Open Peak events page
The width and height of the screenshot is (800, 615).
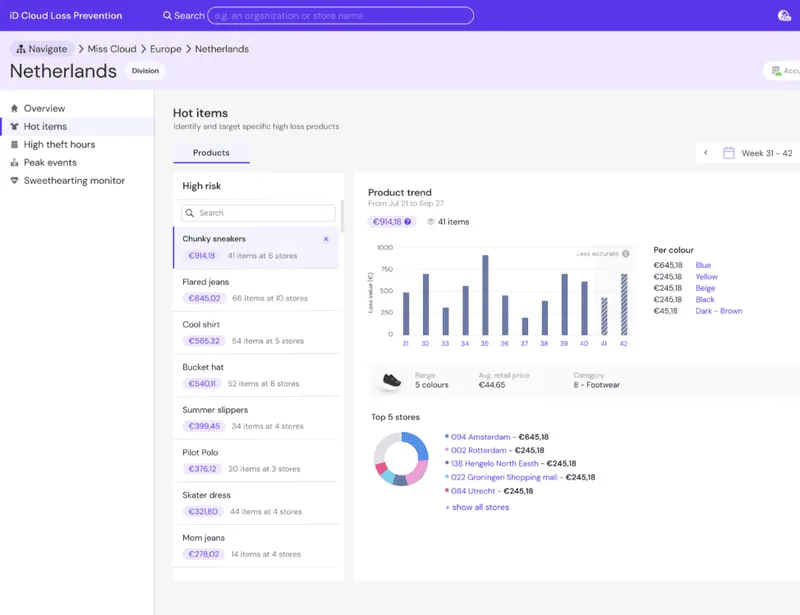(x=77, y=162)
